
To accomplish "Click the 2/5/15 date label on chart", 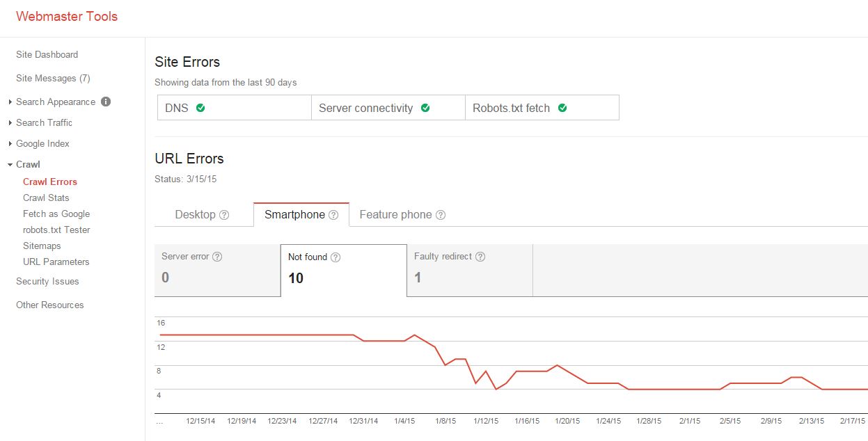I will pyautogui.click(x=731, y=421).
